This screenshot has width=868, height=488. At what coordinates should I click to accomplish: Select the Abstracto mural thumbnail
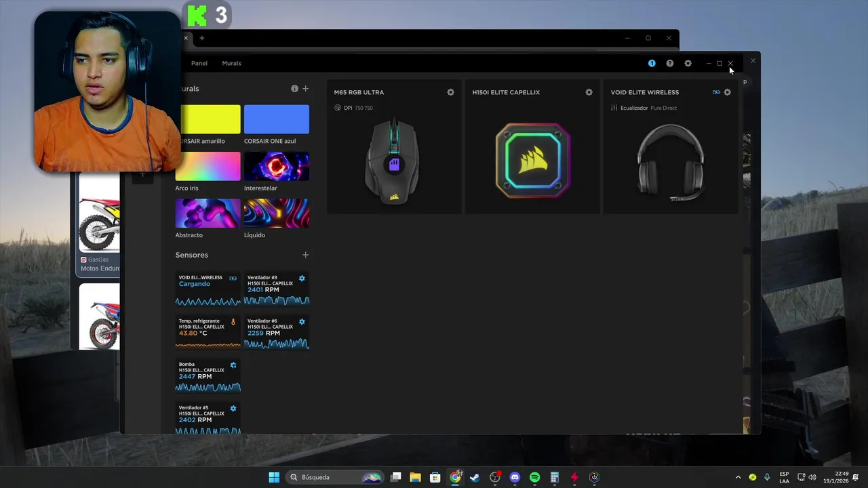tap(208, 213)
